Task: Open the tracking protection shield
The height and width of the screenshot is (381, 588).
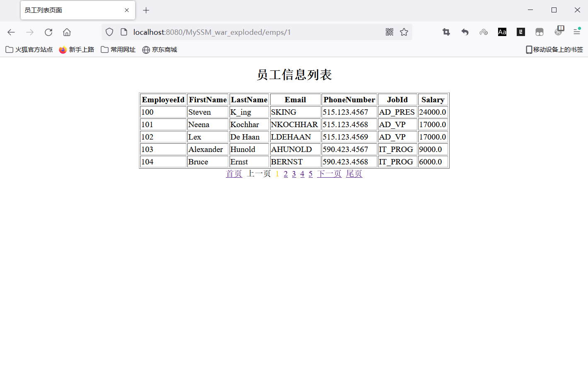Action: [109, 32]
